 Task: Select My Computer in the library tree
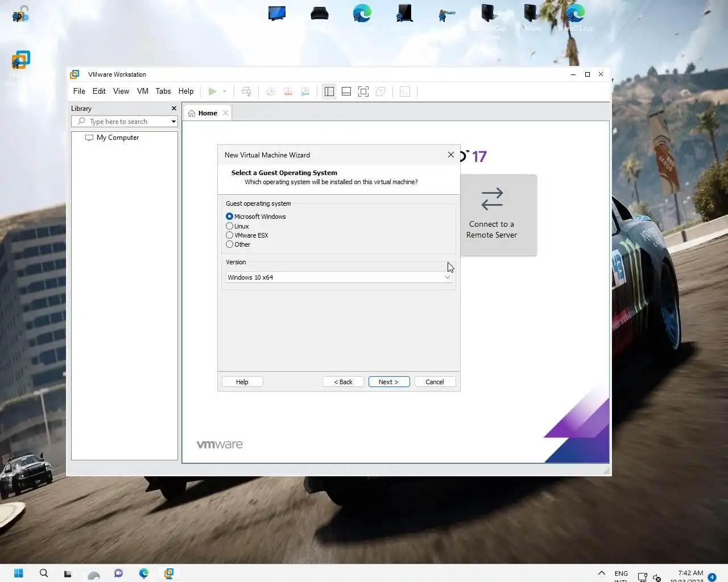(x=112, y=138)
